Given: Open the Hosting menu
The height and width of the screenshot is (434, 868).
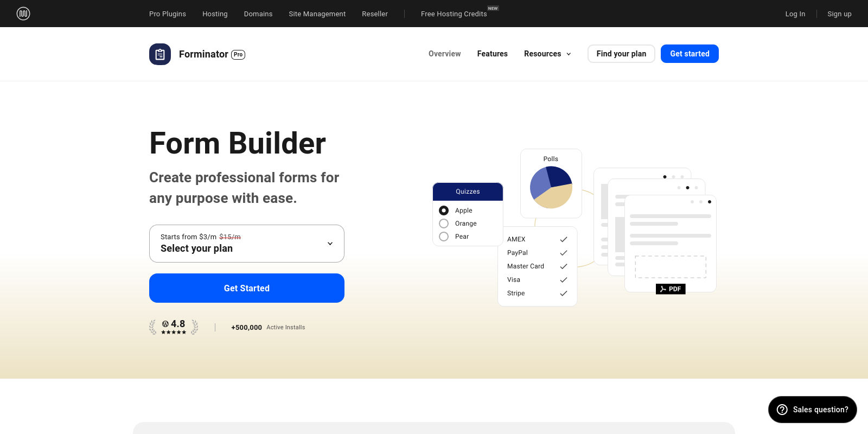Looking at the screenshot, I should tap(215, 14).
